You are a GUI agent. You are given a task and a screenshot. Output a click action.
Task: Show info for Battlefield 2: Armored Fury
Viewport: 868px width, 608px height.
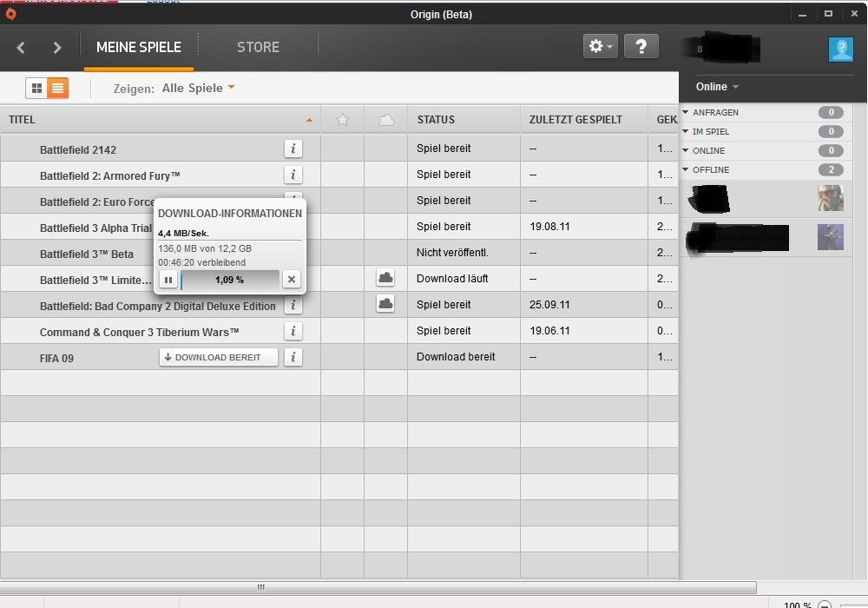coord(293,175)
